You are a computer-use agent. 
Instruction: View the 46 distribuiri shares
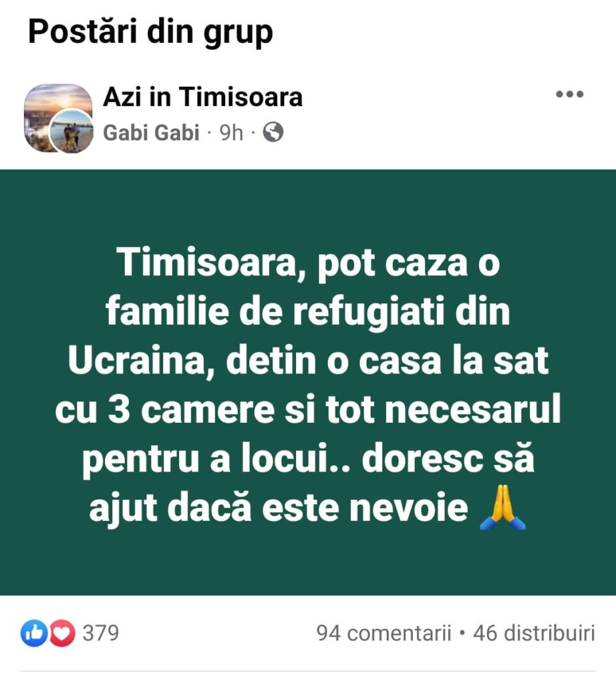534,633
